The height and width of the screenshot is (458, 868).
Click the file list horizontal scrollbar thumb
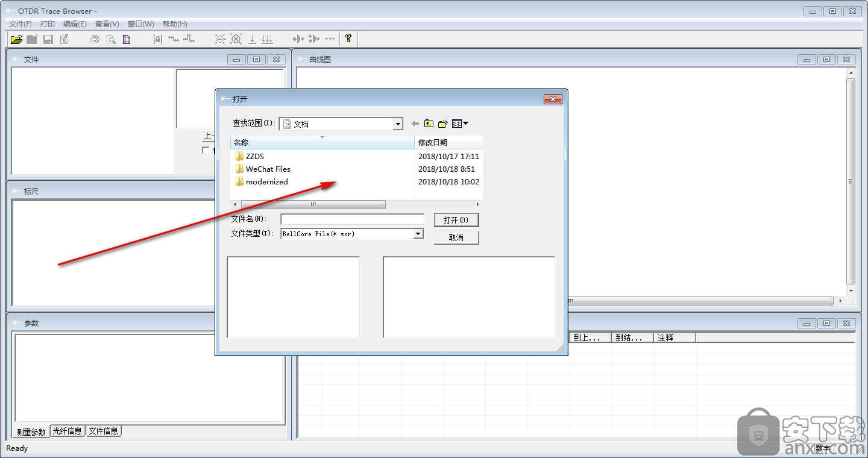313,205
